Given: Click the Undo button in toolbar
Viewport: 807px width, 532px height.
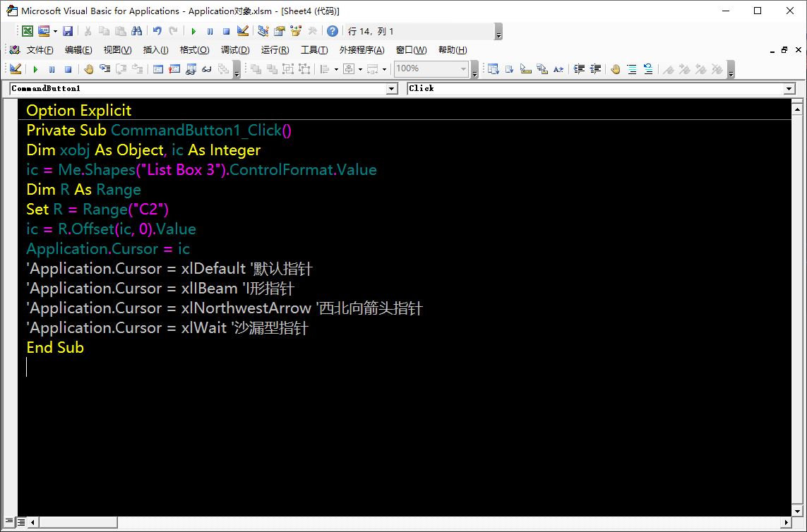Looking at the screenshot, I should tap(157, 31).
